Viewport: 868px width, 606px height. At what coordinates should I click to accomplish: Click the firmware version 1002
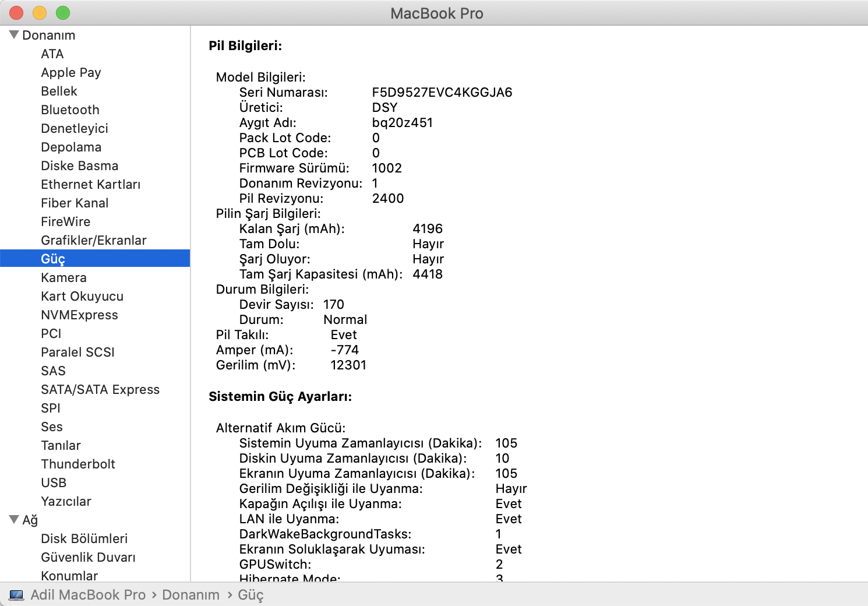tap(387, 168)
